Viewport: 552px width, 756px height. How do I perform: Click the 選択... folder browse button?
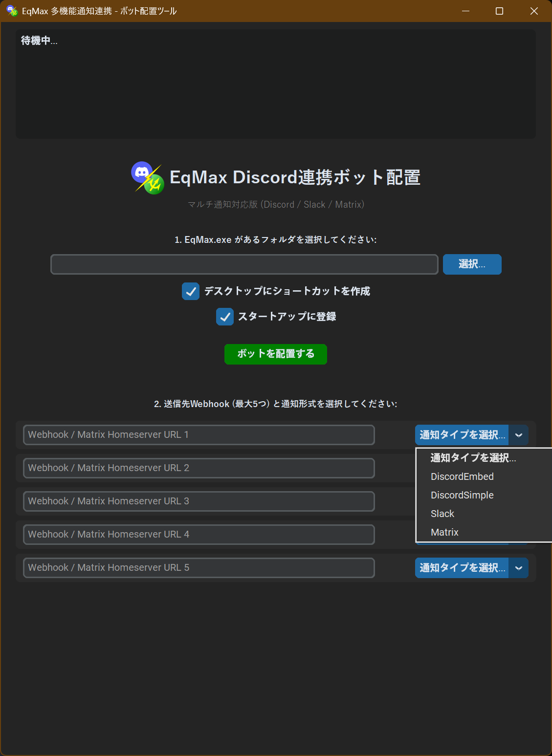(x=471, y=264)
